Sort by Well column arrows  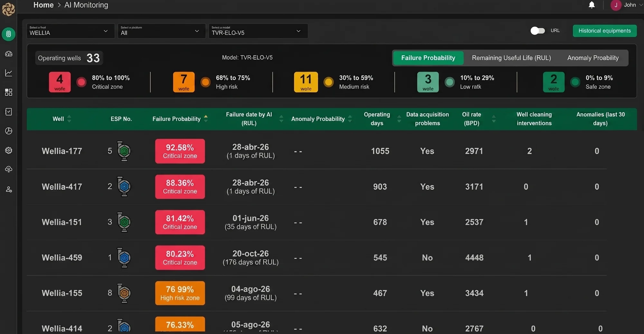point(69,119)
